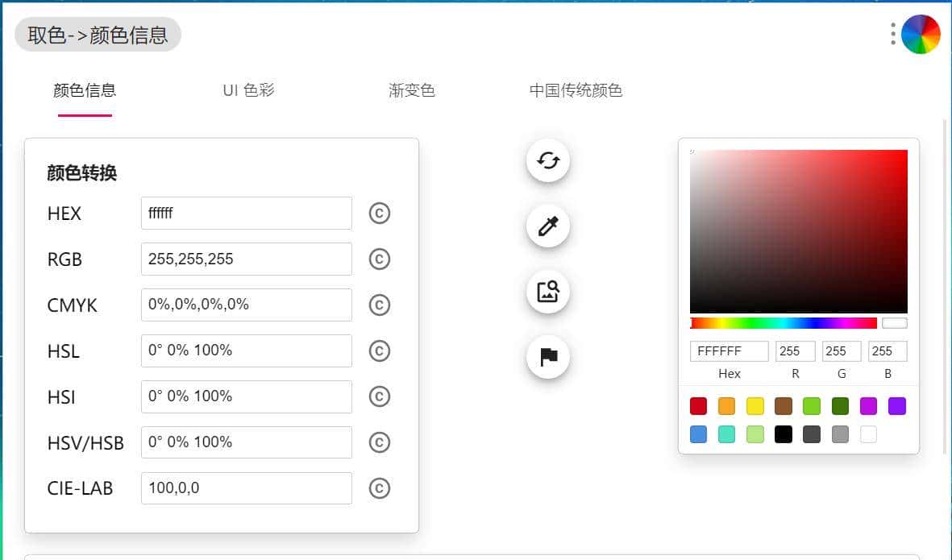Copy the HSV/HSB value with its copy icon
Viewport: 952px width, 560px height.
point(379,442)
